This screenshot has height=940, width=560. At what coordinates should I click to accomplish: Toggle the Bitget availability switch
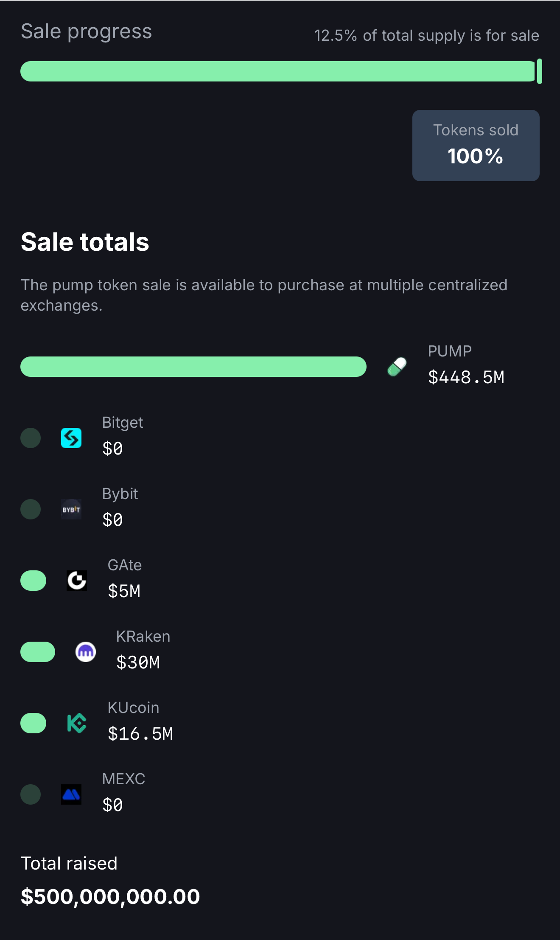pyautogui.click(x=30, y=438)
